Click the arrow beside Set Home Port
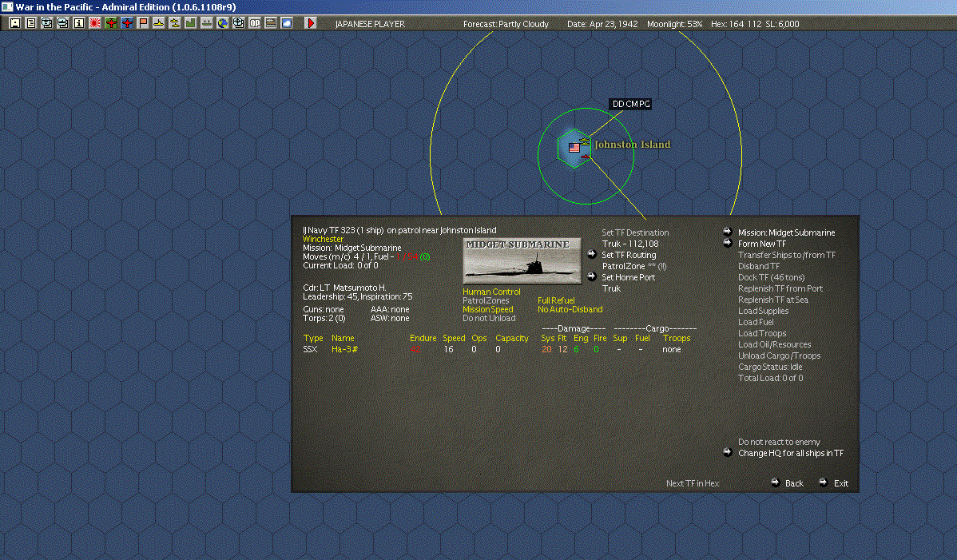Viewport: 957px width, 560px height. click(x=591, y=277)
